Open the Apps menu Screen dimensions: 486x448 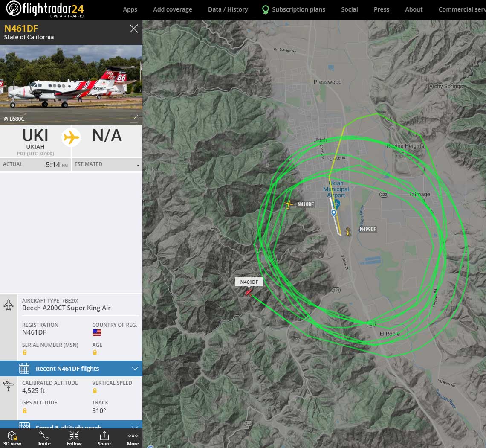coord(130,9)
